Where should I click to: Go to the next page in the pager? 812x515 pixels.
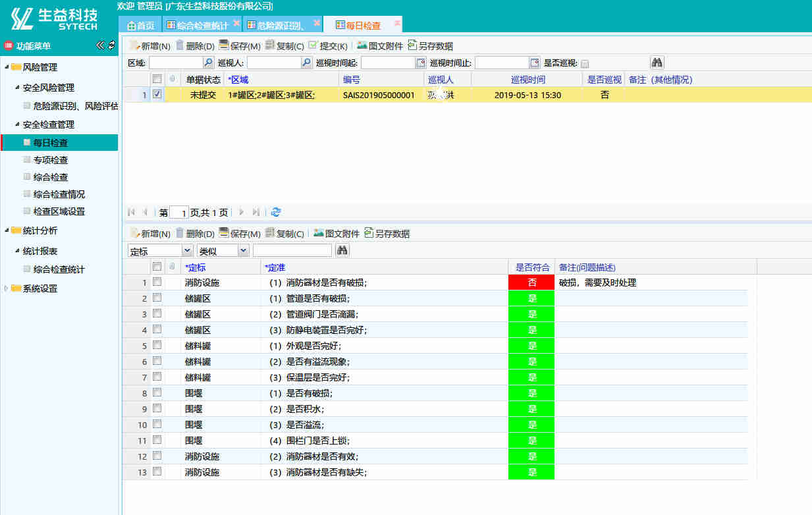point(242,212)
